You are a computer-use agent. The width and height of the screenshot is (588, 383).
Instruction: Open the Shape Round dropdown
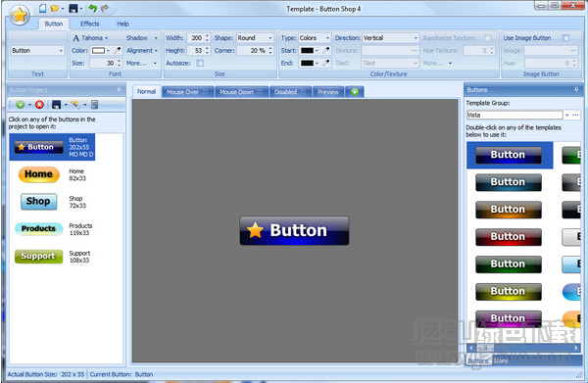(270, 38)
